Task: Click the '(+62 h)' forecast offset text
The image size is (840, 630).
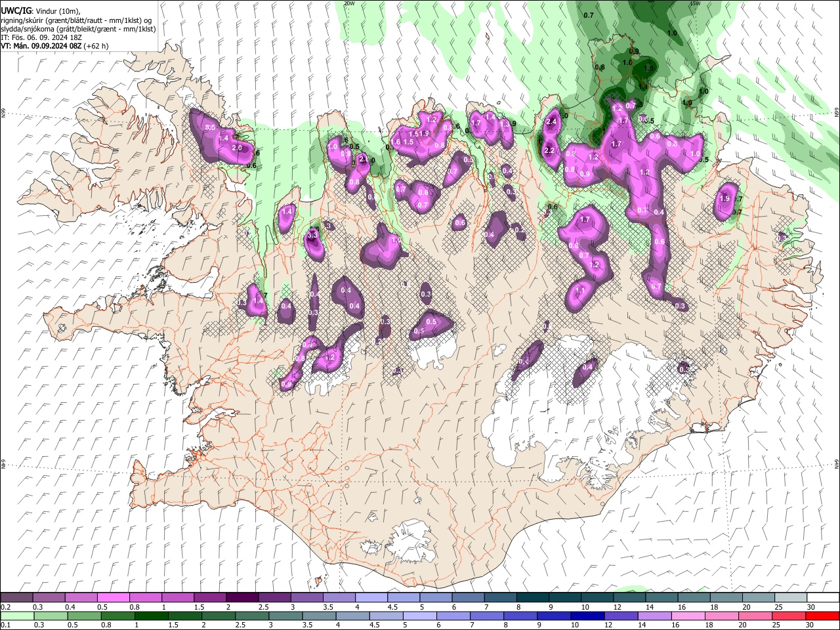Action: [x=96, y=46]
